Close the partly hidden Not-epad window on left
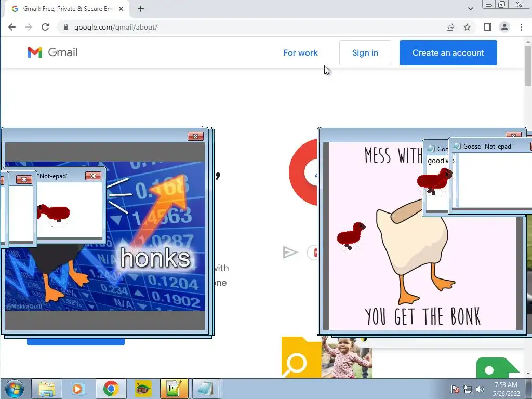The image size is (532, 399). coord(24,179)
